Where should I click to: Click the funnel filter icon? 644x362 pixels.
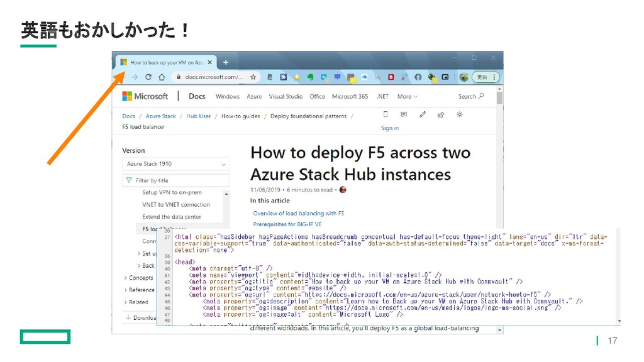coord(129,180)
